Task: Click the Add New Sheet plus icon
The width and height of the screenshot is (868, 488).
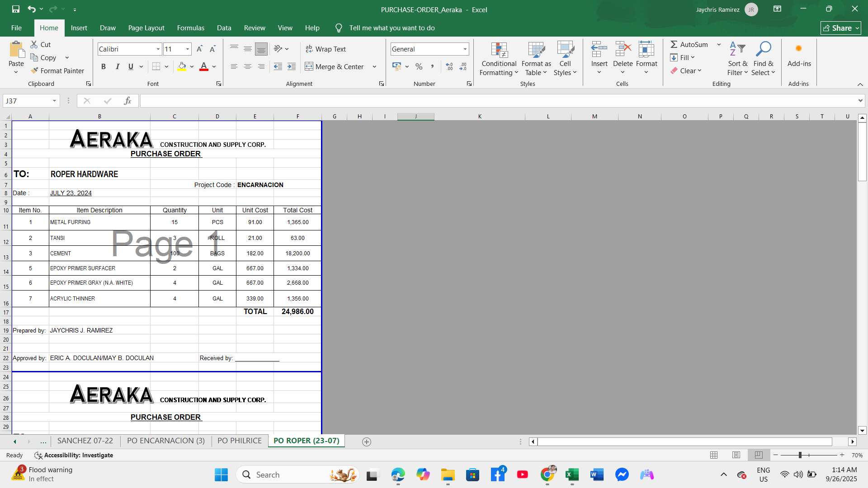Action: click(x=367, y=441)
